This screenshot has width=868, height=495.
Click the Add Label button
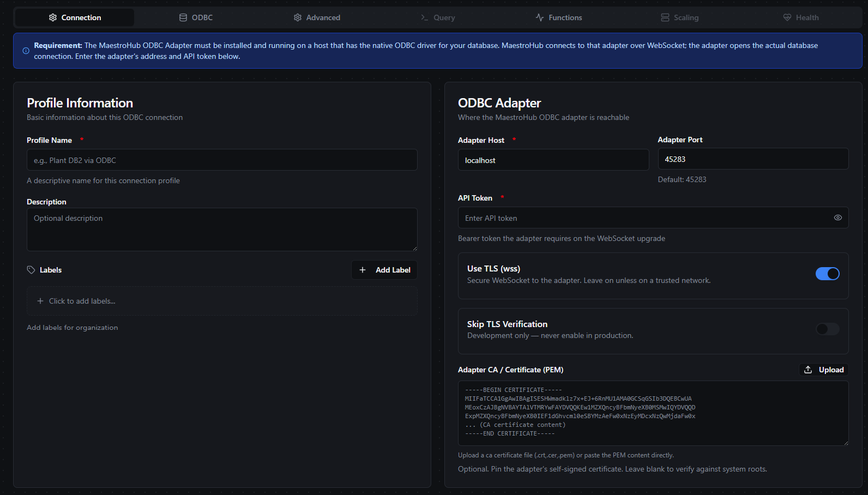(384, 270)
